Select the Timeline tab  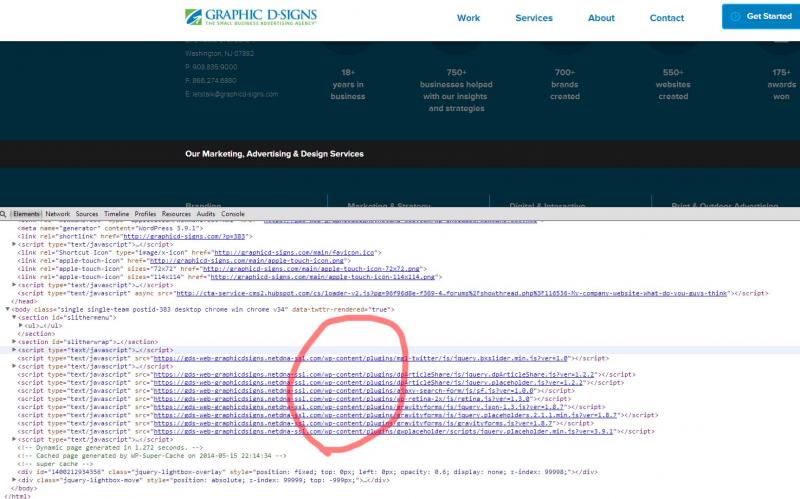point(116,214)
